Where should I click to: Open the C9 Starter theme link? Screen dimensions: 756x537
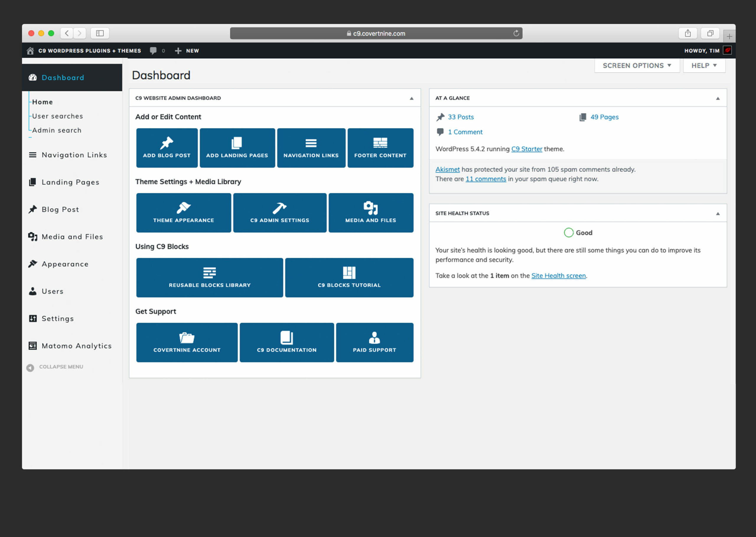[x=527, y=149]
